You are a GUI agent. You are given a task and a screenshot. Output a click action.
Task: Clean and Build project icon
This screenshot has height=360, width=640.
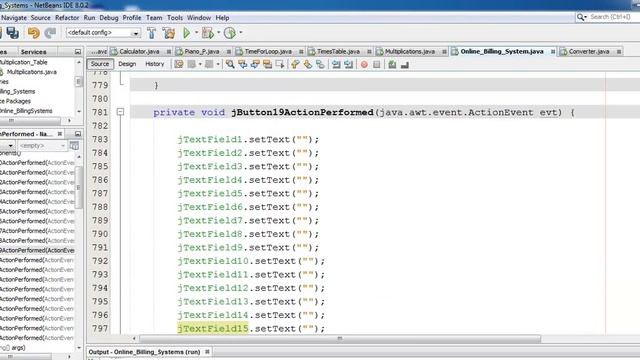coord(169,33)
